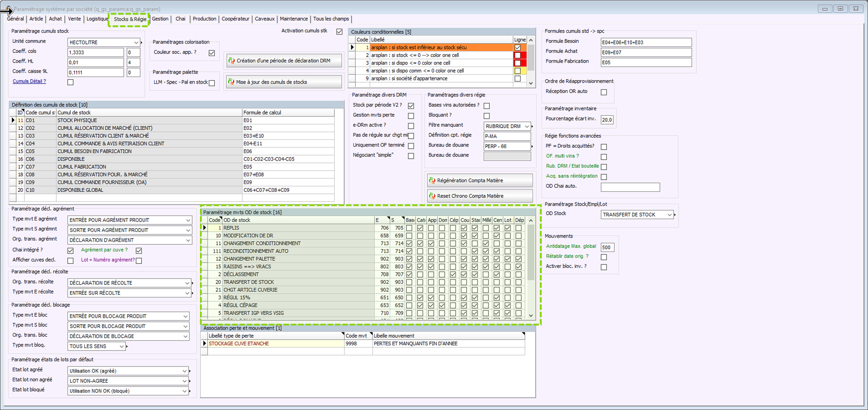Click the icon on Création d'une période DRM button
868x410 pixels.
tap(232, 61)
